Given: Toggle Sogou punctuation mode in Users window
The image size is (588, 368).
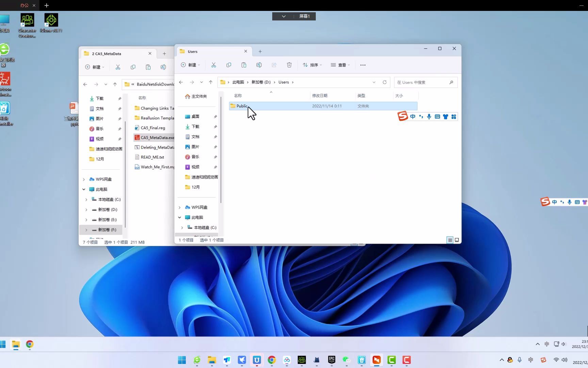Looking at the screenshot, I should coord(421,117).
